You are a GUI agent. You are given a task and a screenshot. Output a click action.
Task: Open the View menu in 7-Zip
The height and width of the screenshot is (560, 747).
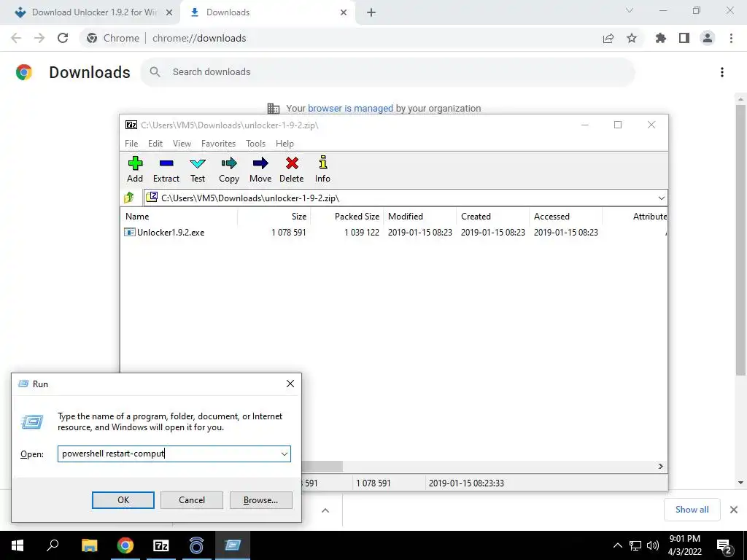pos(182,144)
